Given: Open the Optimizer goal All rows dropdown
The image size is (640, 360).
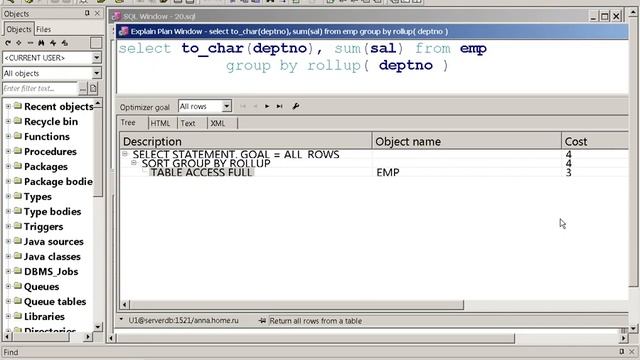Looking at the screenshot, I should click(227, 107).
